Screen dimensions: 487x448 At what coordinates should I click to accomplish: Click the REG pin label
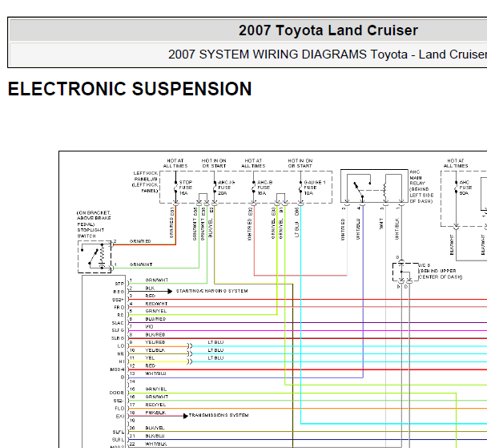click(x=119, y=292)
